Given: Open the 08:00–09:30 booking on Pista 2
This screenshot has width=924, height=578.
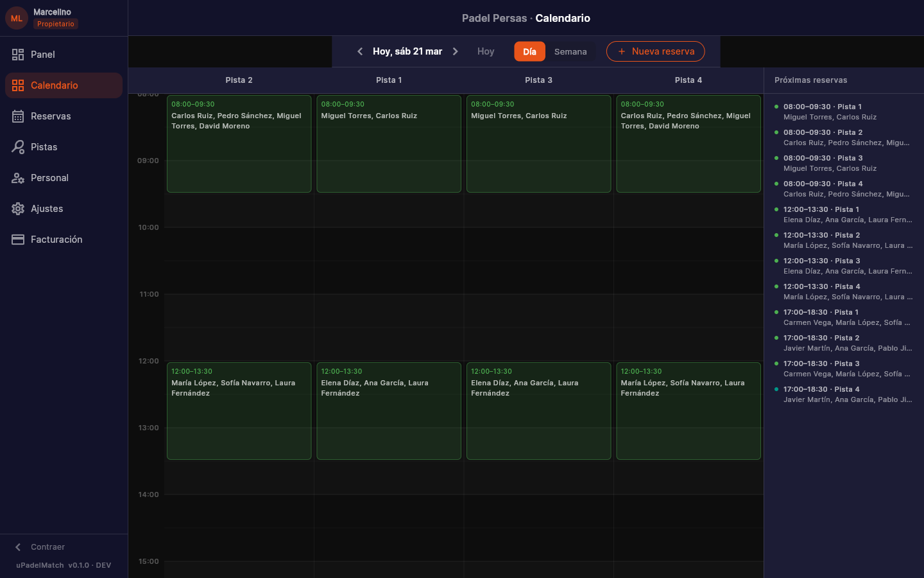Looking at the screenshot, I should [x=239, y=144].
